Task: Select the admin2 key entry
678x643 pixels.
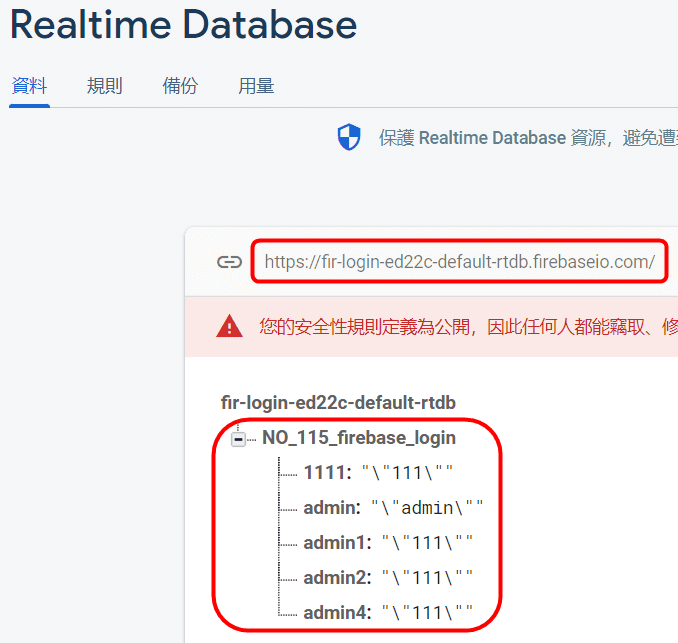Action: [x=337, y=578]
